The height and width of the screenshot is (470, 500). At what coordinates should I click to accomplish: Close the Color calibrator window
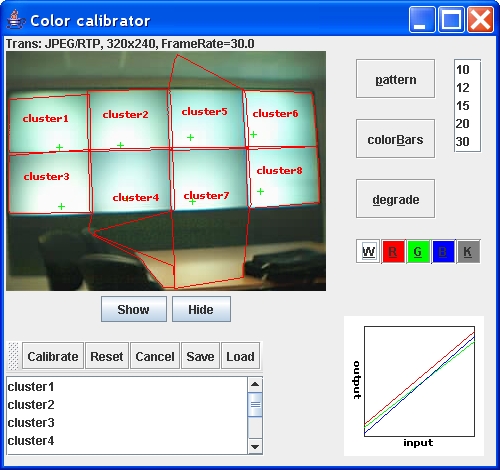480,20
